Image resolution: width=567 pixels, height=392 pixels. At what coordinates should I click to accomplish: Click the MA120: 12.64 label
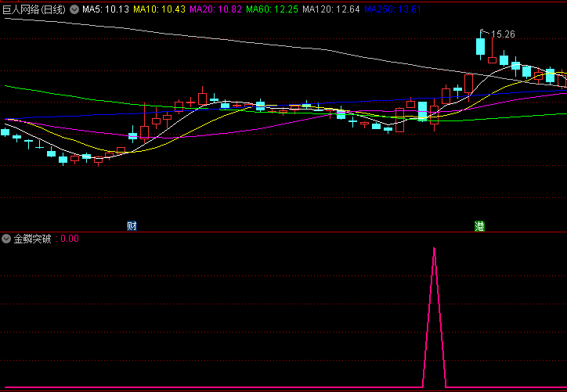click(x=331, y=9)
